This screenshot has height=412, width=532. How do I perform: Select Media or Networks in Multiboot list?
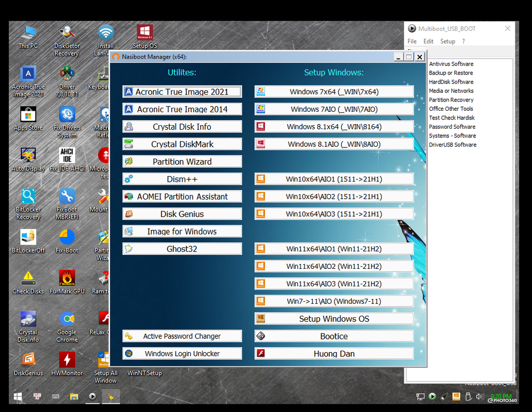451,91
